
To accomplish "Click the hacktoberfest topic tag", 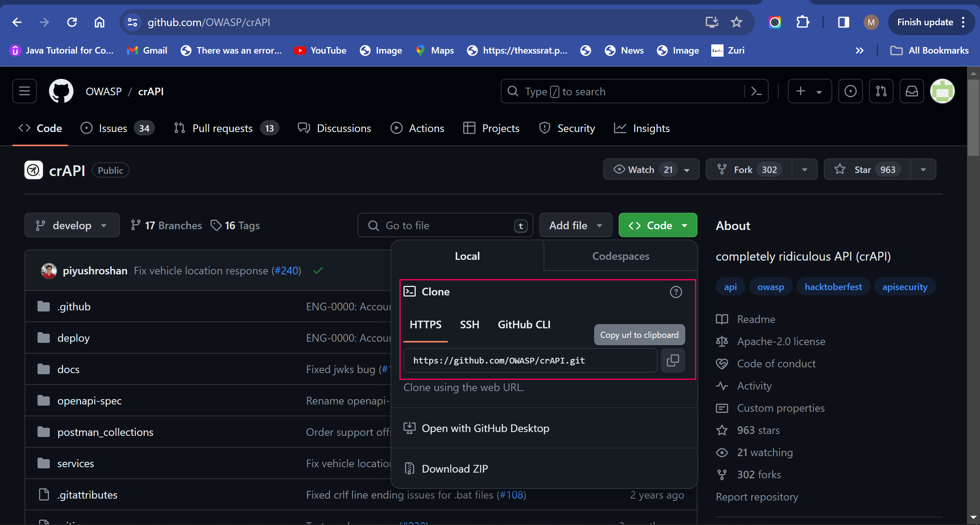I will click(833, 287).
